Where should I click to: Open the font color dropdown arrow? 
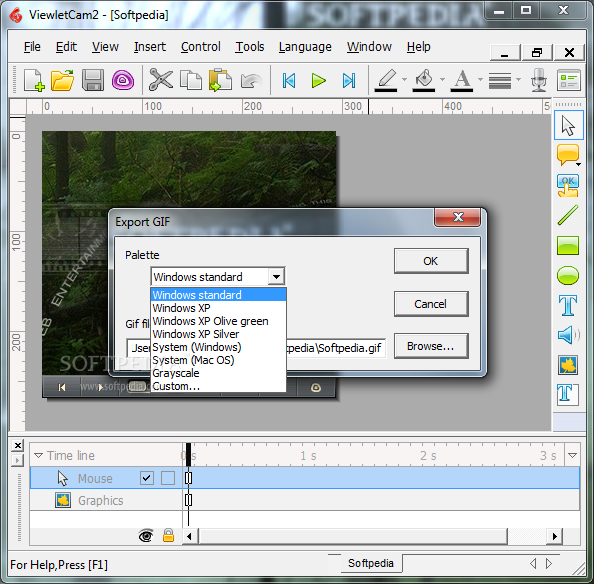point(480,80)
